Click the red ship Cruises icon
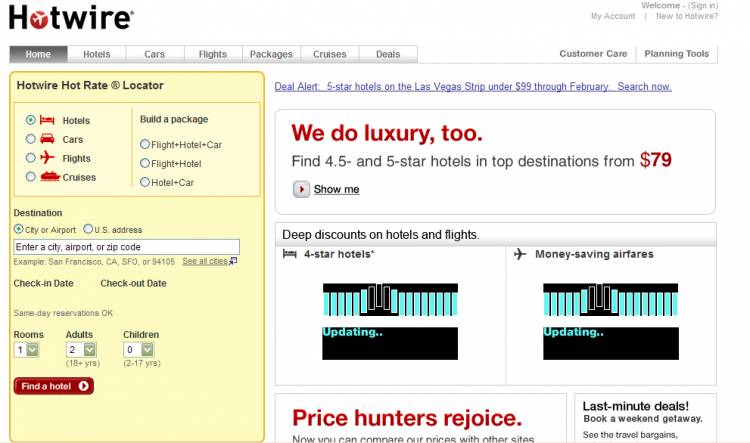750x443 pixels. tap(50, 177)
